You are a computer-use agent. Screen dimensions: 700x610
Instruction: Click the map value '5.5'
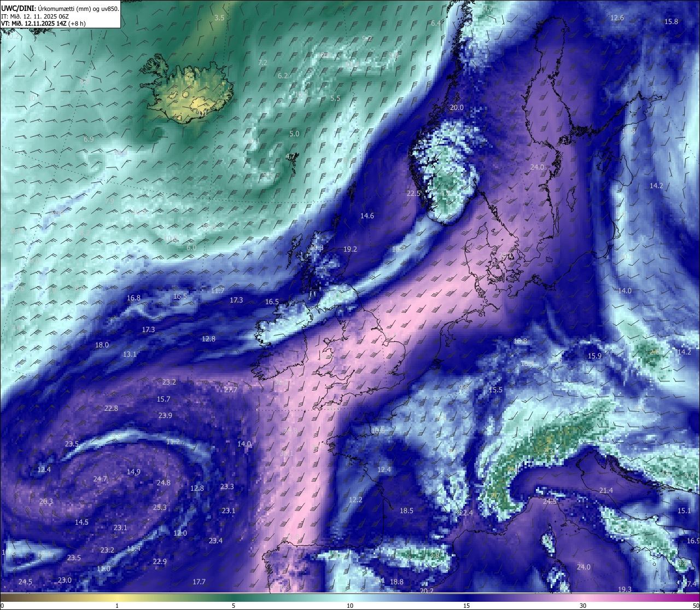pos(335,98)
